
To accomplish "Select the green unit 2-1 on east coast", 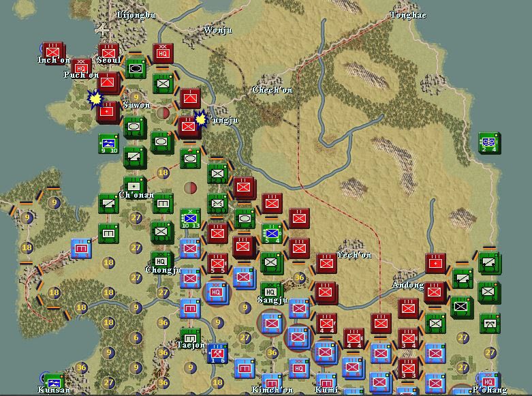I will coord(490,323).
